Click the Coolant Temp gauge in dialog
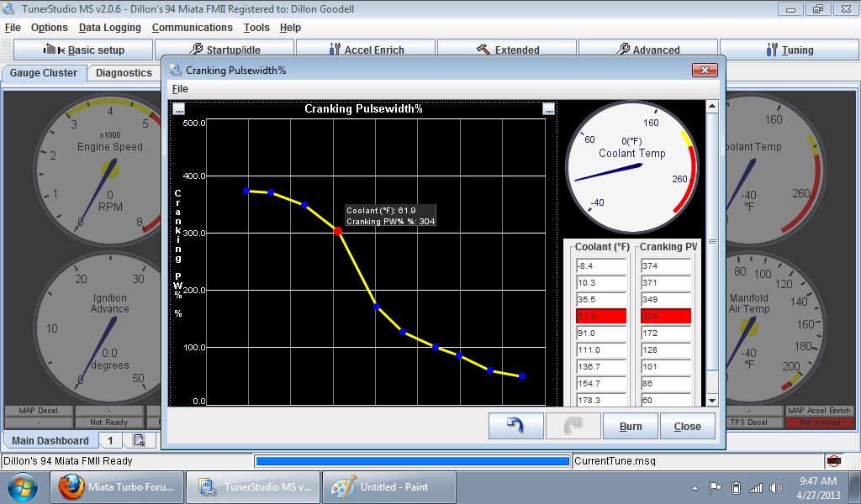The image size is (861, 504). coord(631,166)
